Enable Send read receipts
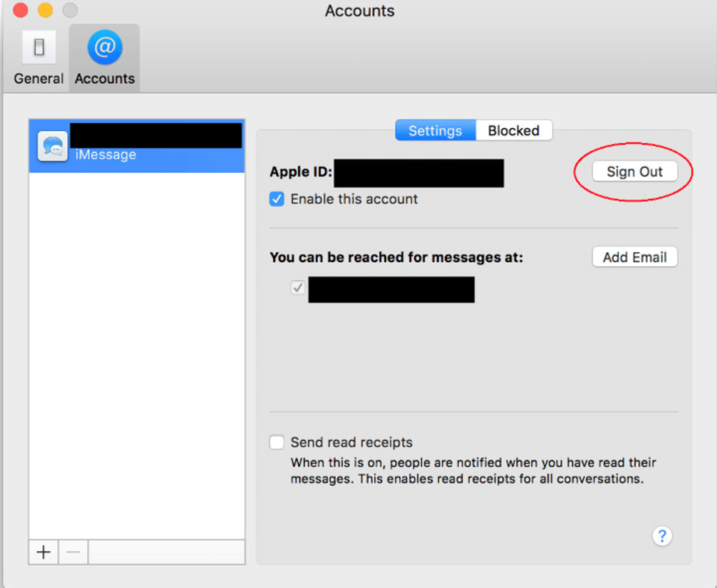717x588 pixels. coord(277,442)
